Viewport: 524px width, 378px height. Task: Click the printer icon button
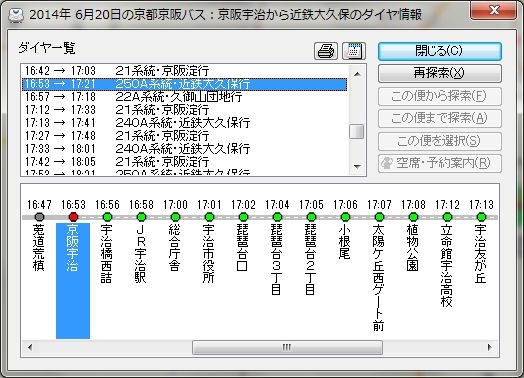click(x=325, y=51)
